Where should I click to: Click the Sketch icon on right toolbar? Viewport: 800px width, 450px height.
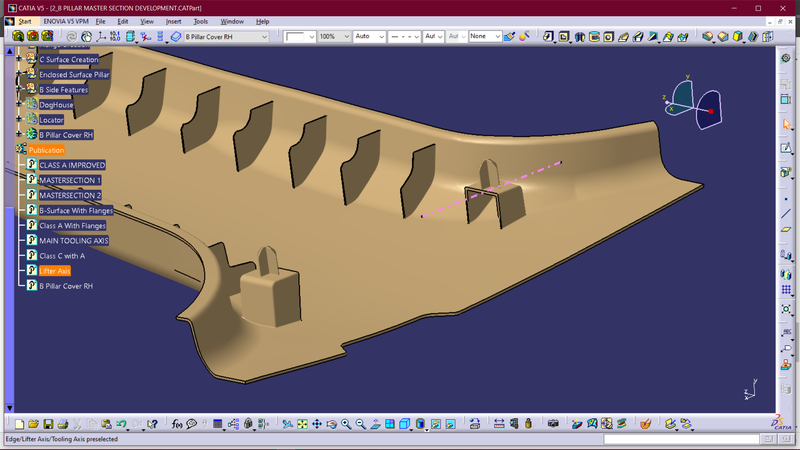(786, 148)
